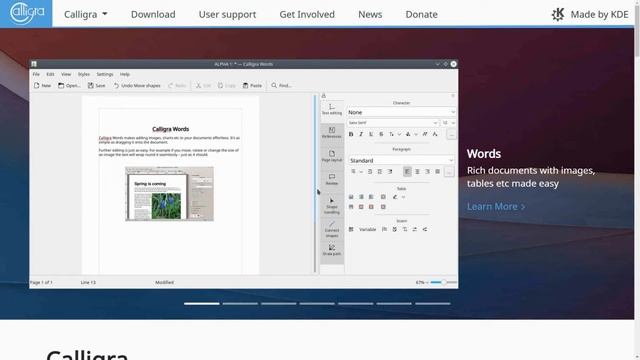Select the last carousel slide indicator
This screenshot has height=360, width=640.
coord(433,304)
